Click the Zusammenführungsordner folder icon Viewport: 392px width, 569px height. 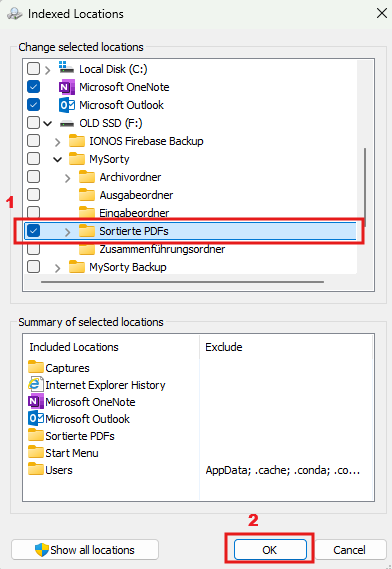coord(87,249)
